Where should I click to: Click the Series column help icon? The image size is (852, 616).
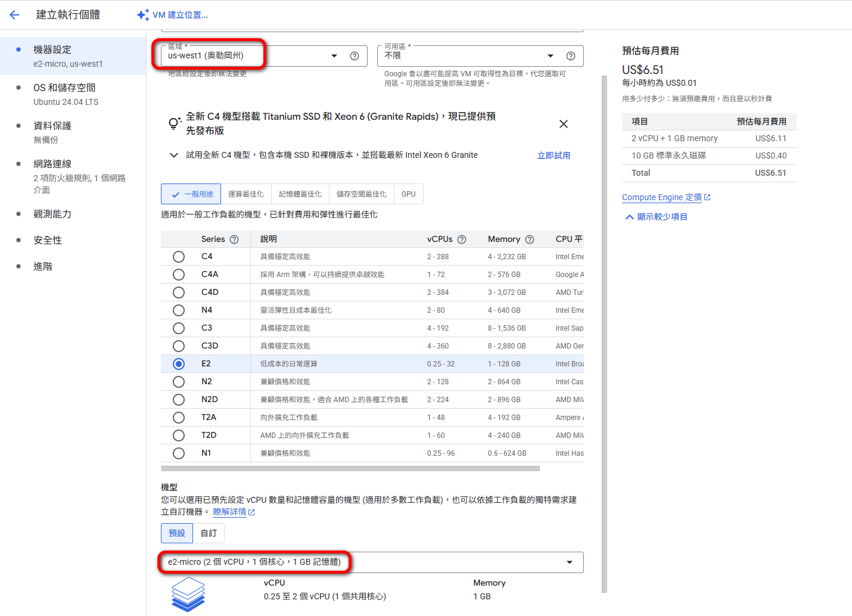[234, 239]
